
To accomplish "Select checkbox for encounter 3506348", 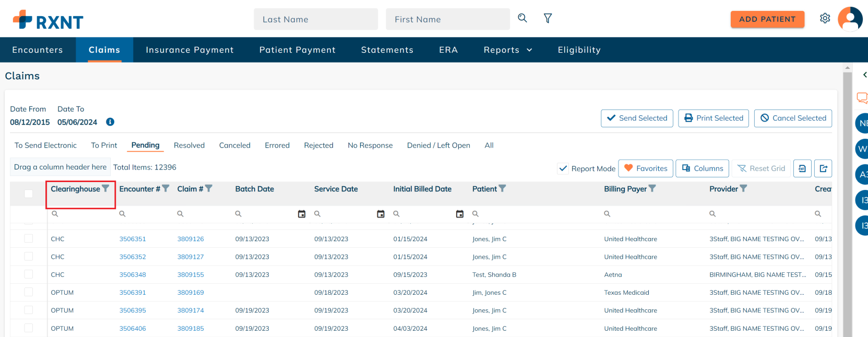I will [29, 274].
